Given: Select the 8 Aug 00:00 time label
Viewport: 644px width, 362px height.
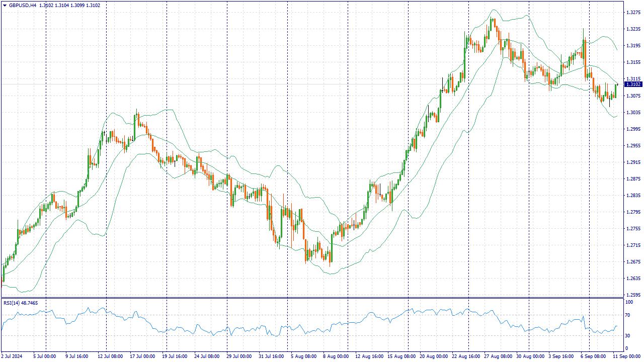Looking at the screenshot, I should coord(336,356).
